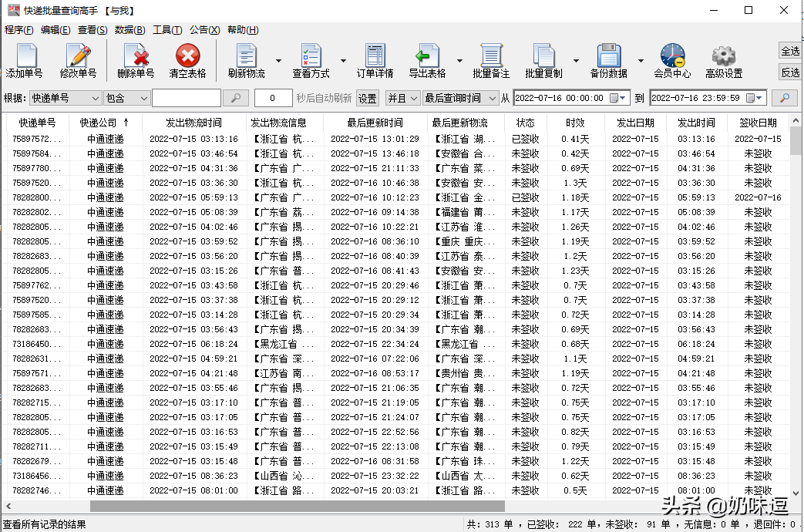Viewport: 804px width, 532px height.
Task: Open the start date calendar dropdown
Action: 618,97
